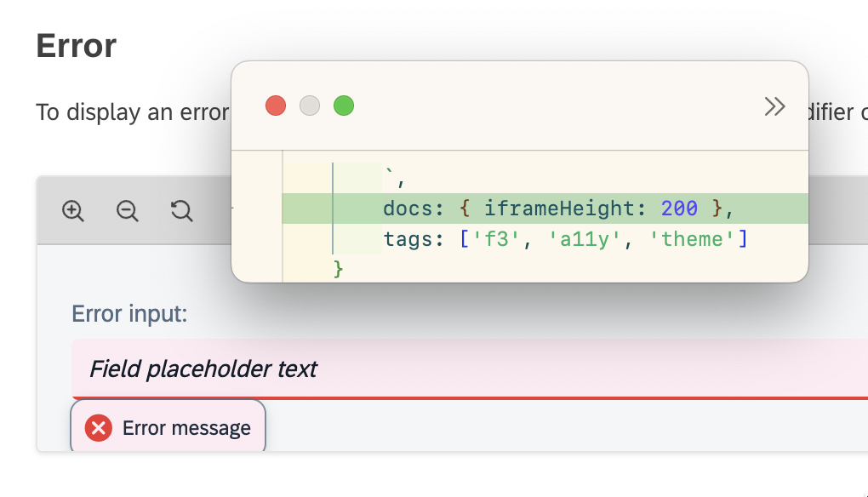Click the iframeHeight value 200 in the code
This screenshot has width=868, height=497.
click(x=677, y=208)
